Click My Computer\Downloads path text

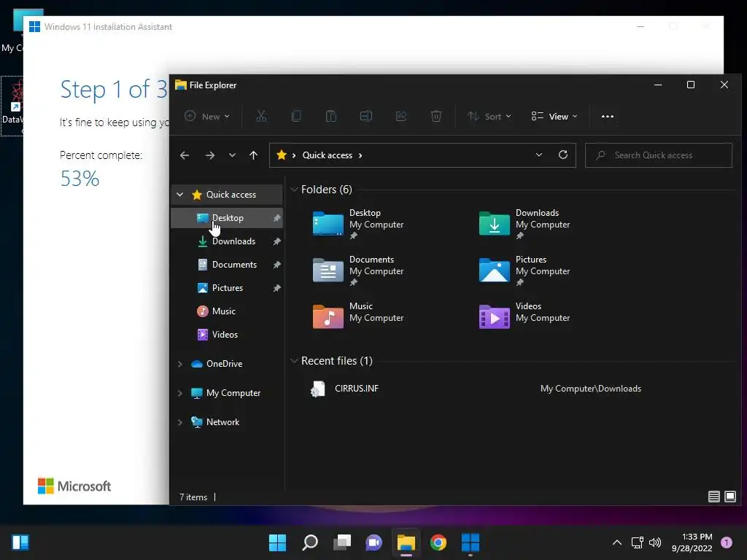click(590, 389)
